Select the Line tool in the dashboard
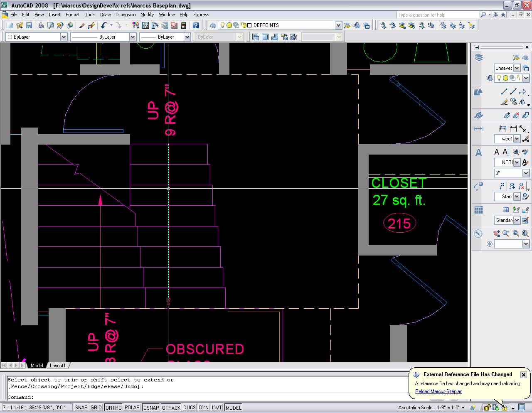The width and height of the screenshot is (532, 413). [504, 92]
